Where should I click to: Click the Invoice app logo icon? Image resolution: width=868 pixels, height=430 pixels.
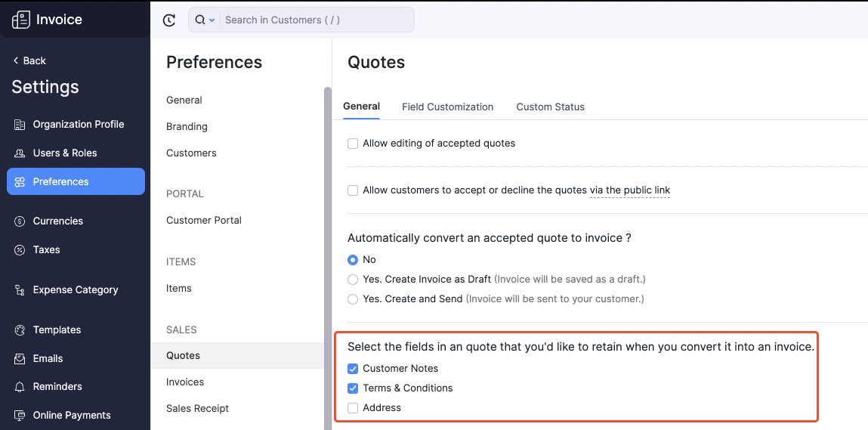point(20,20)
